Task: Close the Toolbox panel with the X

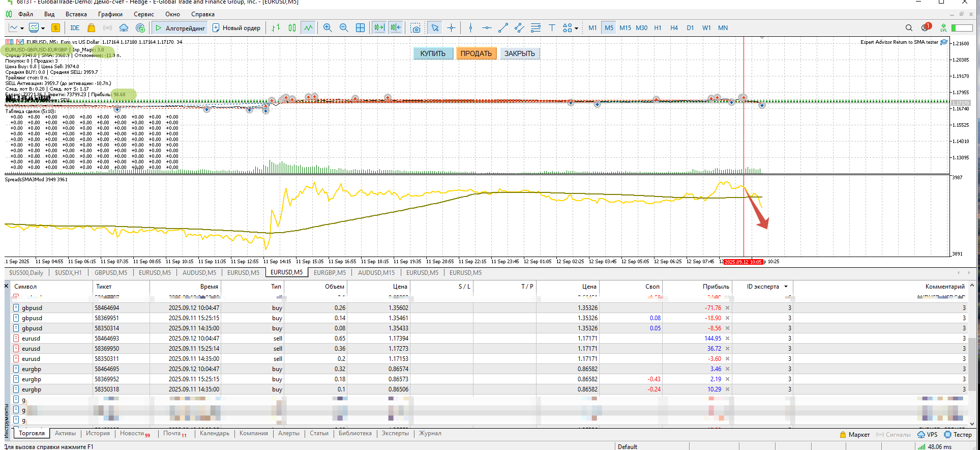Action: click(7, 286)
